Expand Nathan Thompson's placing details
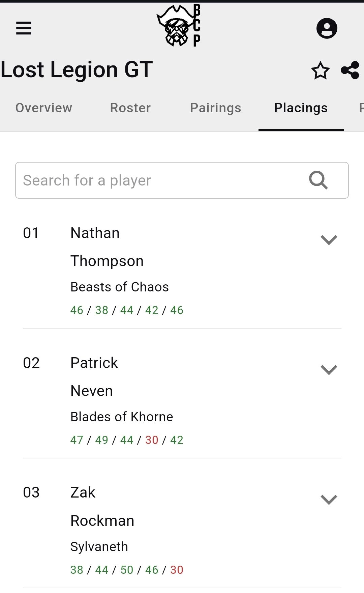The height and width of the screenshot is (593, 364). tap(329, 240)
